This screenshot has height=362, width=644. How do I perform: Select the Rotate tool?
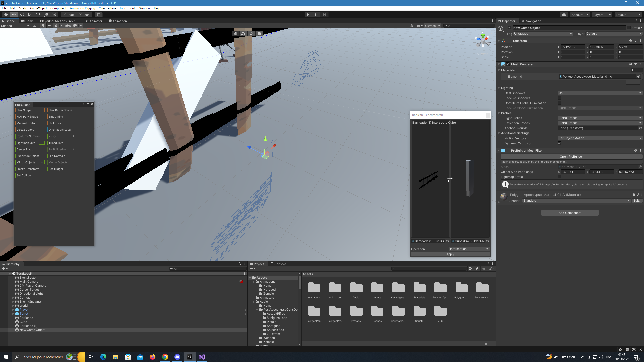point(22,15)
